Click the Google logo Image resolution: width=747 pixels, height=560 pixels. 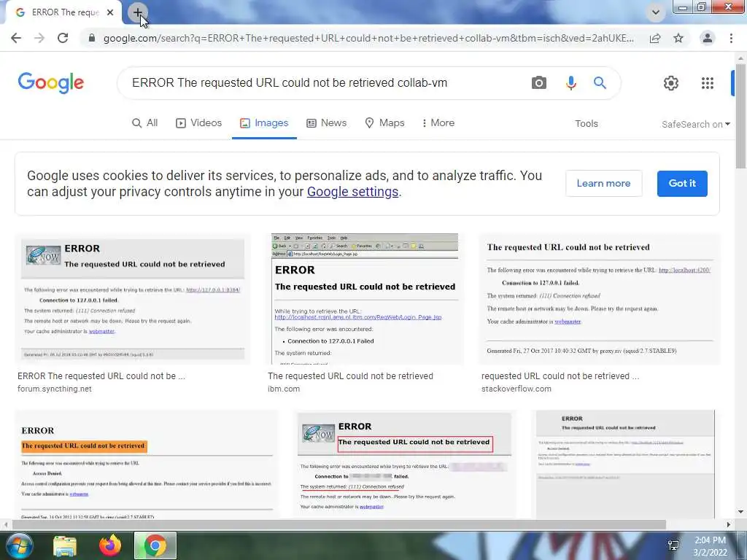coord(51,83)
